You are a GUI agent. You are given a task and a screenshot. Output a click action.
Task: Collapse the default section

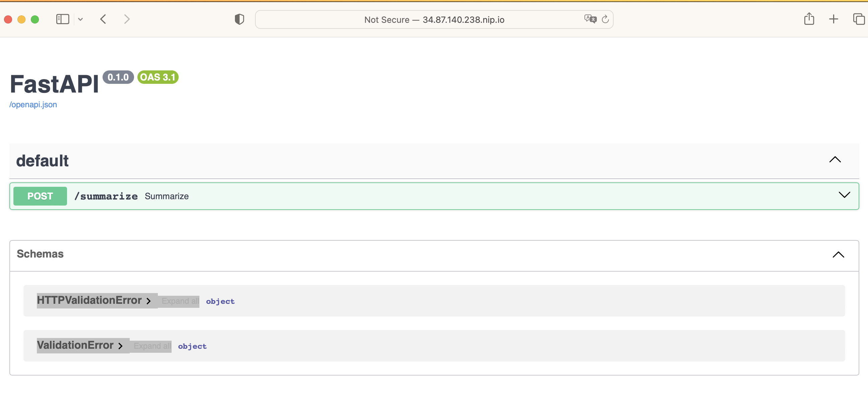tap(834, 160)
